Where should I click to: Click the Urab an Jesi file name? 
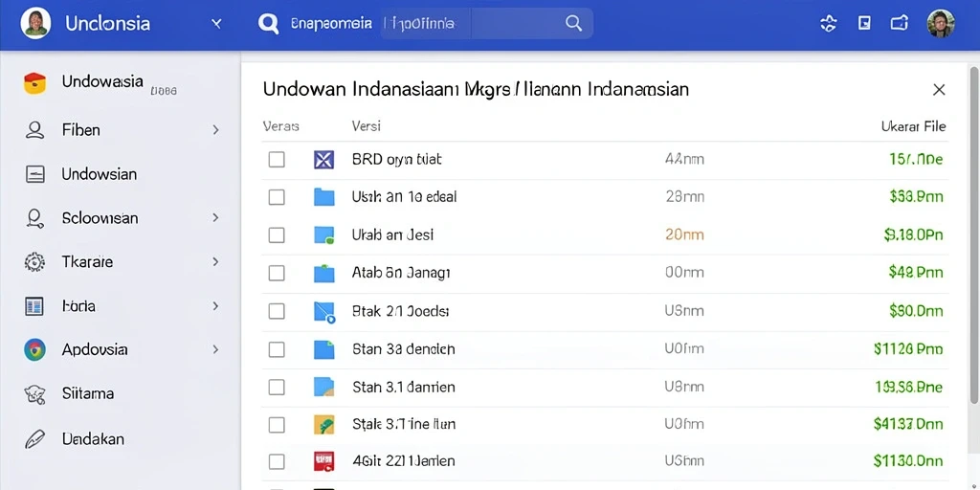392,235
